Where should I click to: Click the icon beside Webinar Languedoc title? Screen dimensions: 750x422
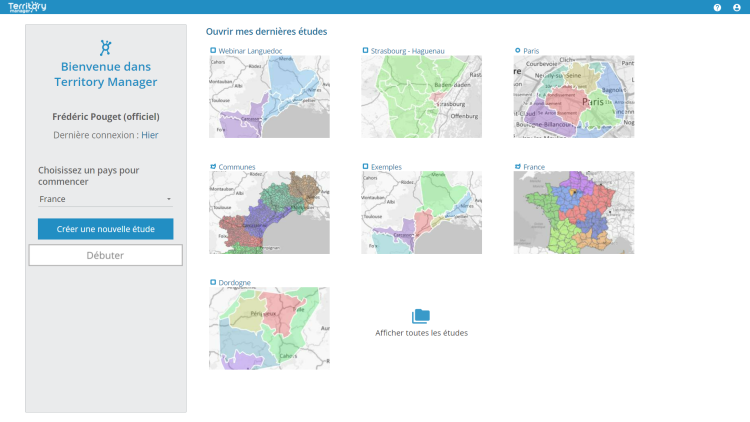point(212,50)
